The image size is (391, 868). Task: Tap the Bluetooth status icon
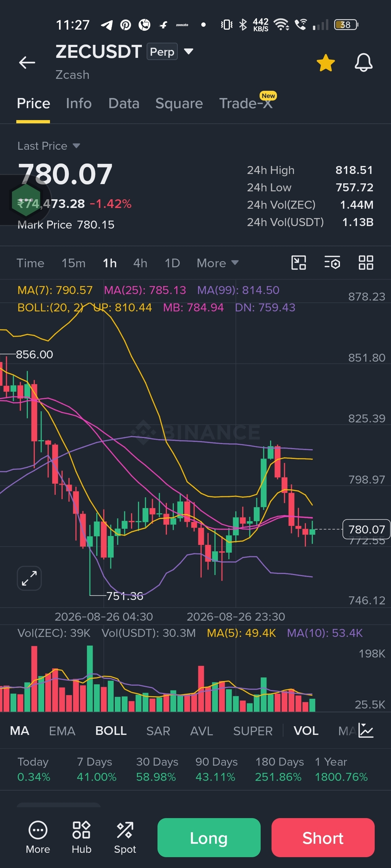point(243,25)
